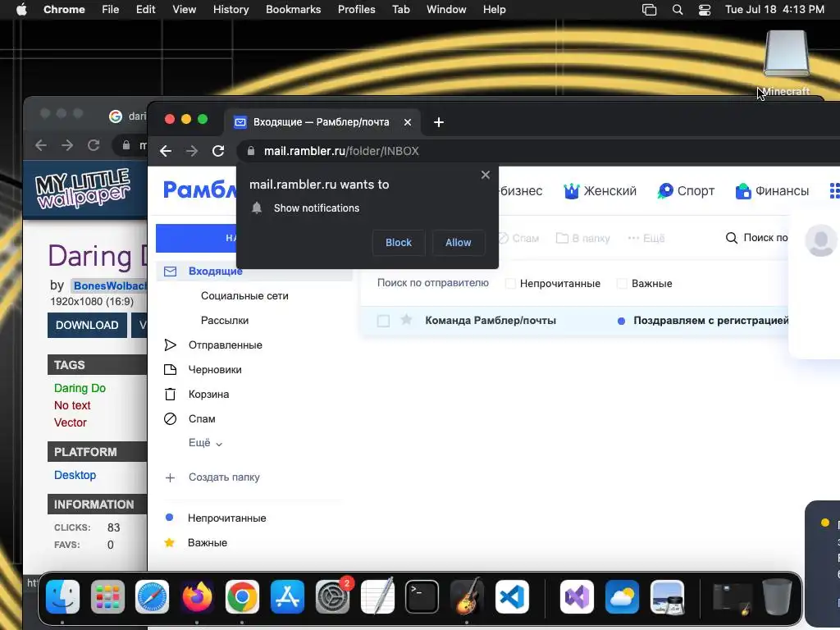Click the No text tag link
This screenshot has width=840, height=630.
(72, 405)
